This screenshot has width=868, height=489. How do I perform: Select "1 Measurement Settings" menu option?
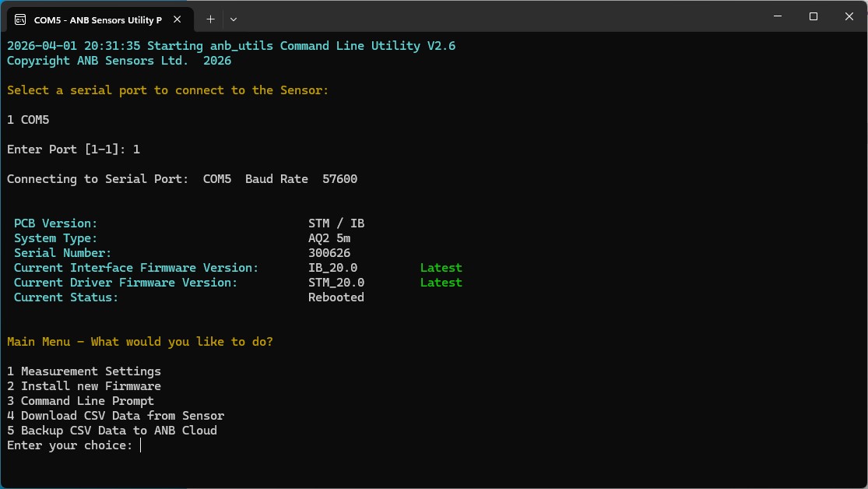(83, 371)
